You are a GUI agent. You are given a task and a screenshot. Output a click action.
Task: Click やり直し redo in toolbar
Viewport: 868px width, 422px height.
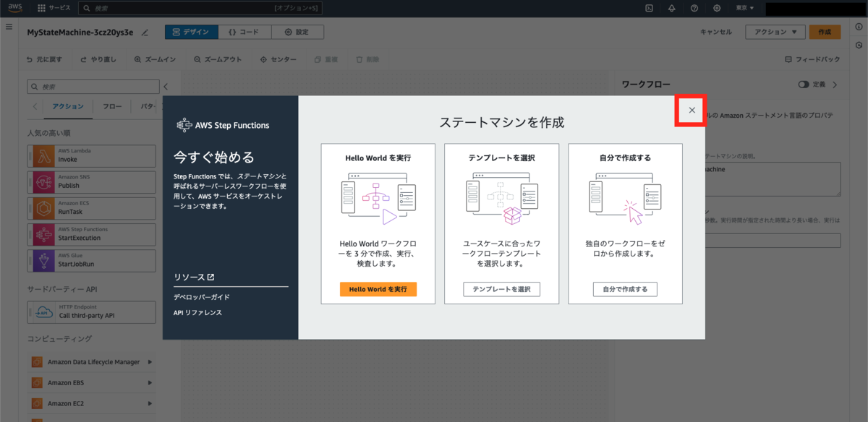pyautogui.click(x=99, y=59)
